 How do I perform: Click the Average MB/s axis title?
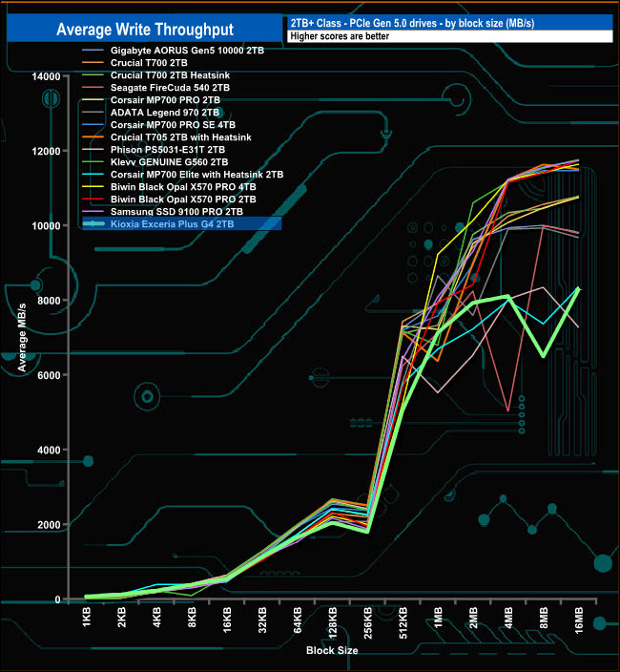(x=22, y=337)
